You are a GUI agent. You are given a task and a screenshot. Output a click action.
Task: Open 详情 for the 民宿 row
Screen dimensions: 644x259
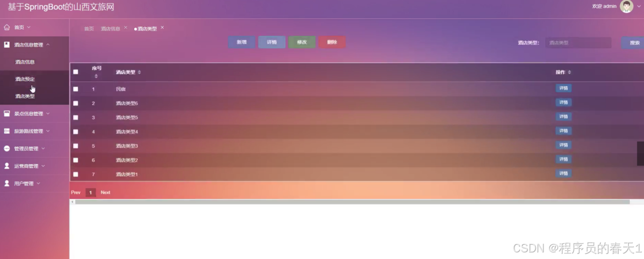tap(563, 88)
